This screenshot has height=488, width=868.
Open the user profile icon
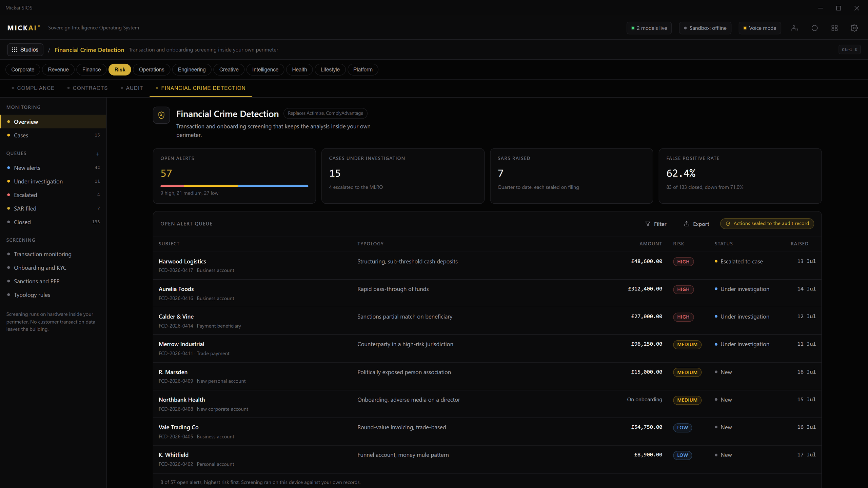pos(794,28)
